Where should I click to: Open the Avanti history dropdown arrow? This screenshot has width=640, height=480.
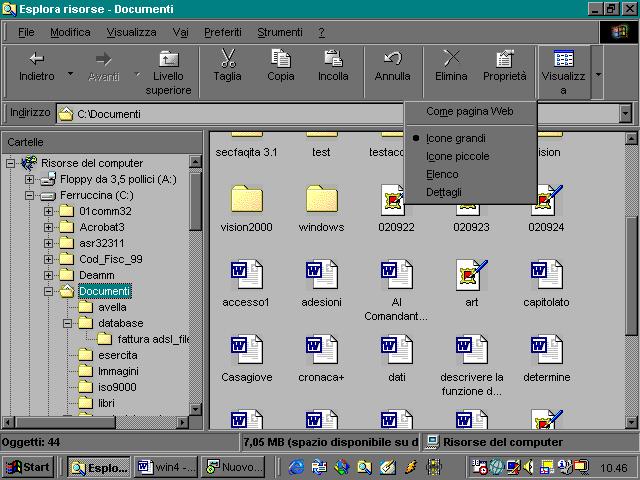tap(137, 74)
